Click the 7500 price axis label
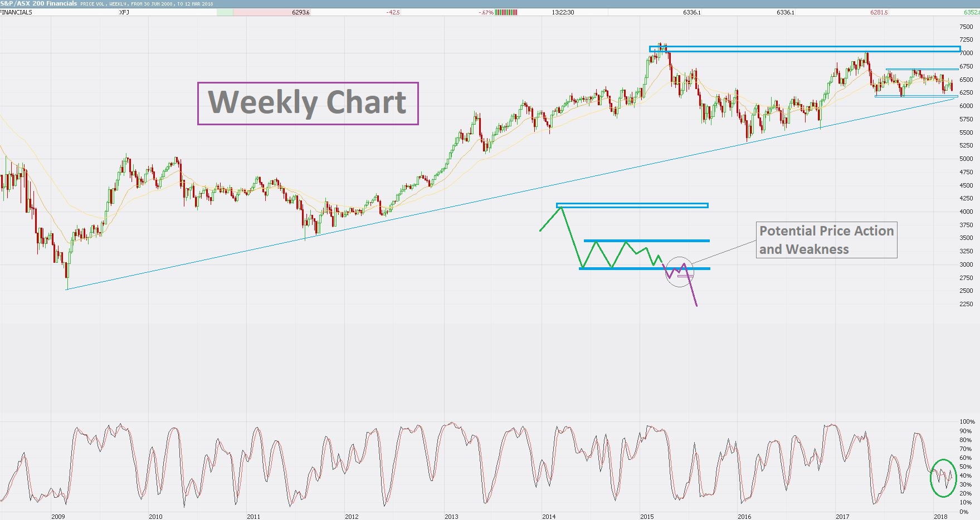The image size is (980, 520). pyautogui.click(x=966, y=27)
